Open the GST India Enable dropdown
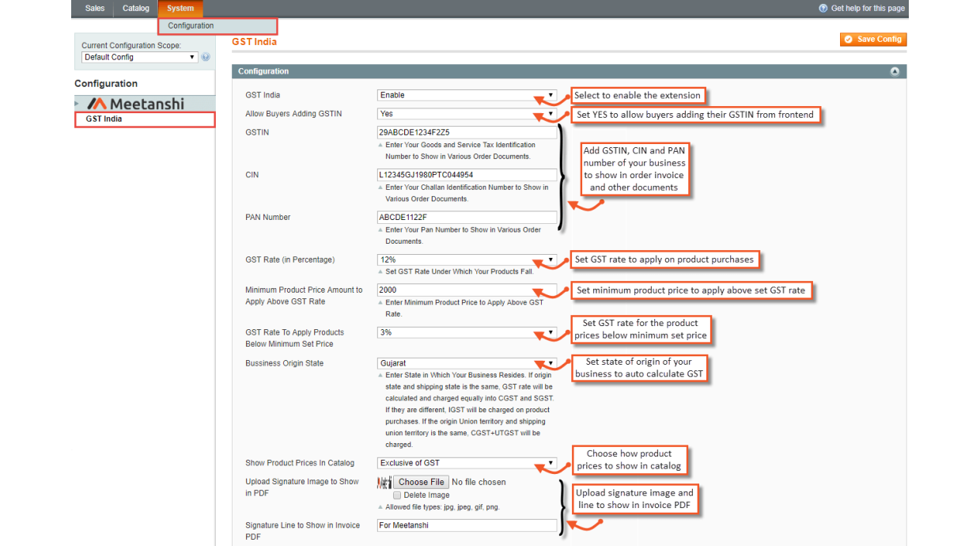The height and width of the screenshot is (546, 980). [467, 95]
